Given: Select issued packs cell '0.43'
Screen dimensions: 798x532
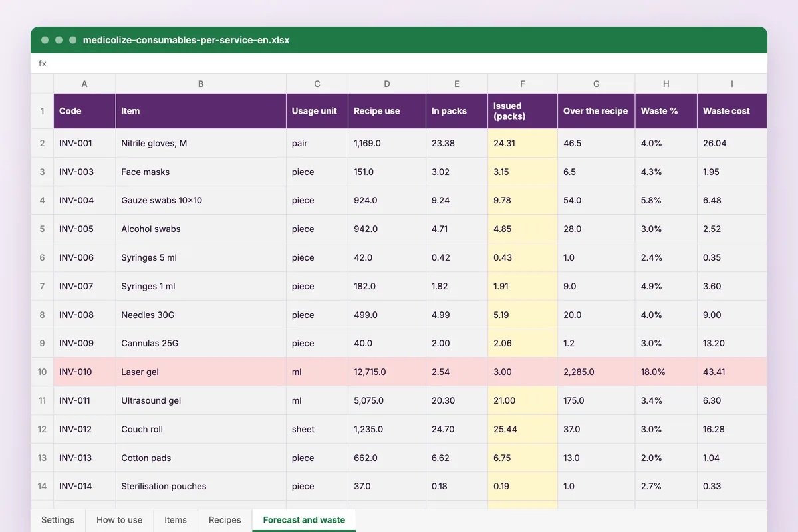Looking at the screenshot, I should tap(523, 257).
